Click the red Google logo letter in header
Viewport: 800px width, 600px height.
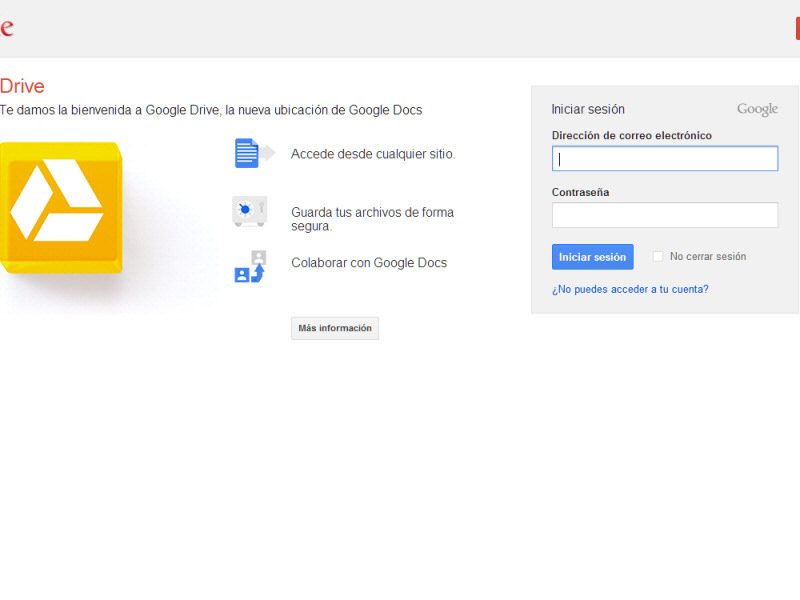7,27
